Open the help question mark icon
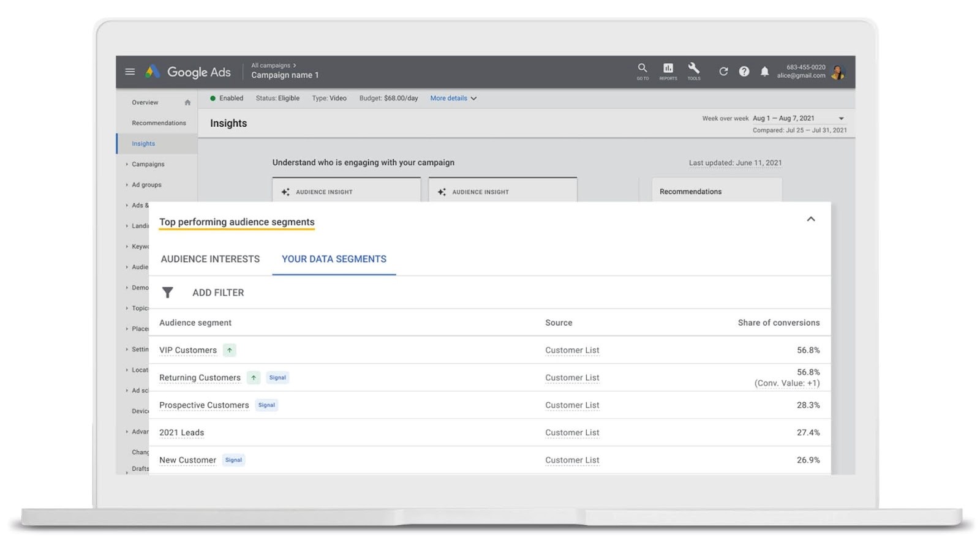 (744, 72)
